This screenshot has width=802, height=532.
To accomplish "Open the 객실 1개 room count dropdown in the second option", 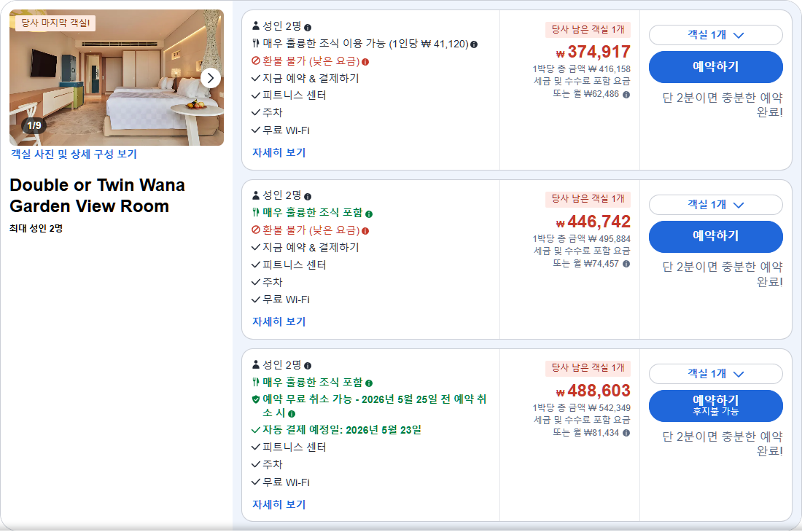I will pyautogui.click(x=715, y=205).
